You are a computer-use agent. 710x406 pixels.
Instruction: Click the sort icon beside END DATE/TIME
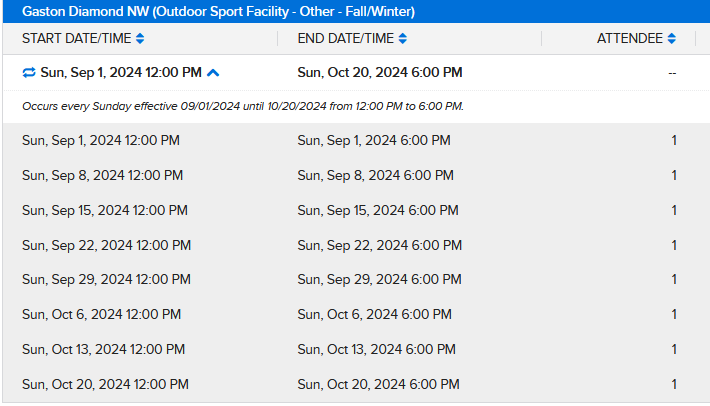[402, 39]
